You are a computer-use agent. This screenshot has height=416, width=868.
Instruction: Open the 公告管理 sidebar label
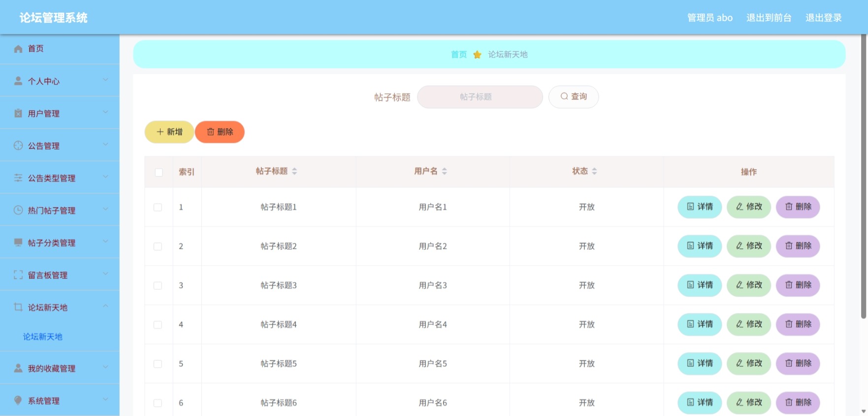(x=44, y=146)
